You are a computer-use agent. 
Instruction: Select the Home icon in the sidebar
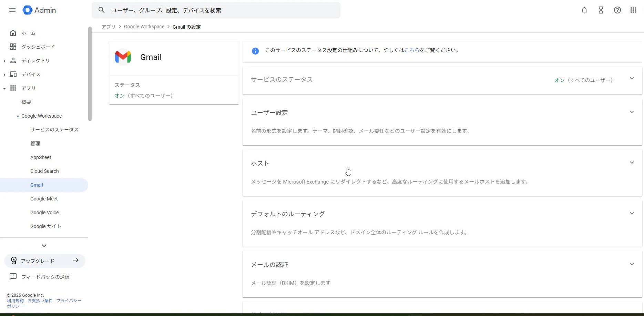[x=13, y=33]
